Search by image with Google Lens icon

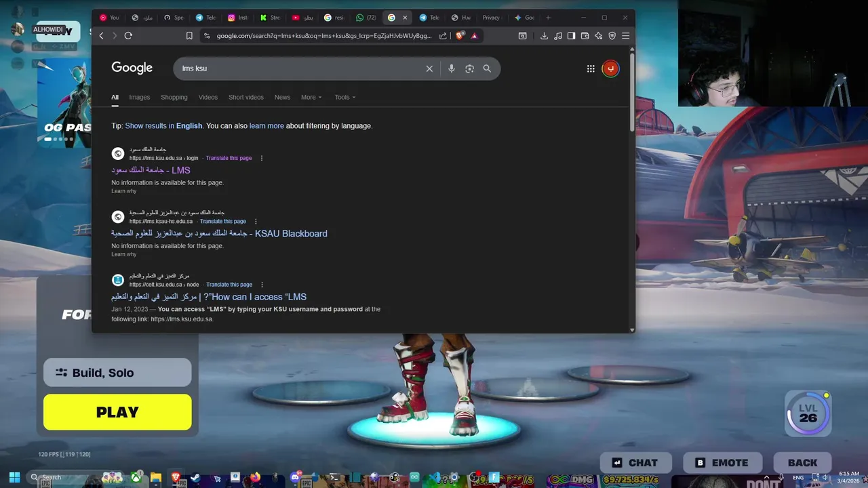469,68
